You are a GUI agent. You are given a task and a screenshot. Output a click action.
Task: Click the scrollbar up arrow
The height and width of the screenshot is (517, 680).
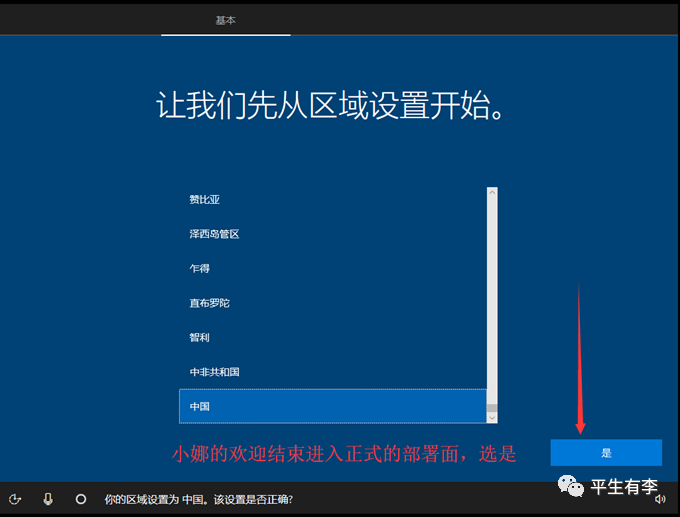coord(492,192)
